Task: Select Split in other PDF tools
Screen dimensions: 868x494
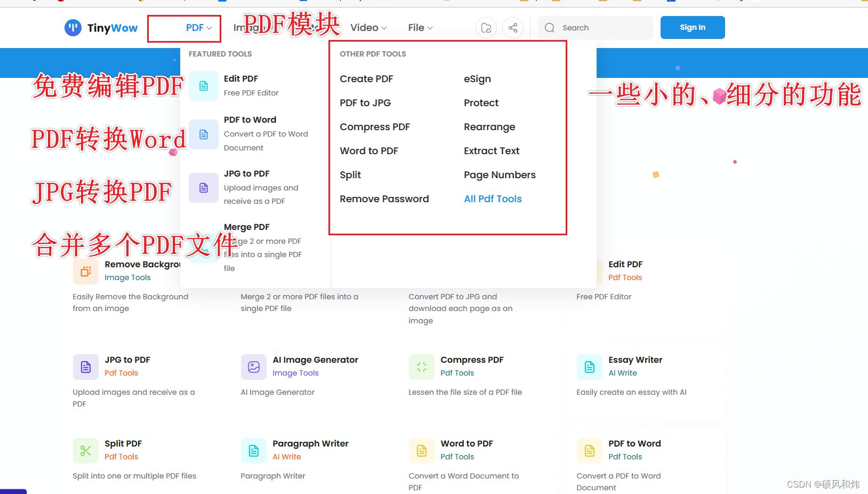Action: point(350,175)
